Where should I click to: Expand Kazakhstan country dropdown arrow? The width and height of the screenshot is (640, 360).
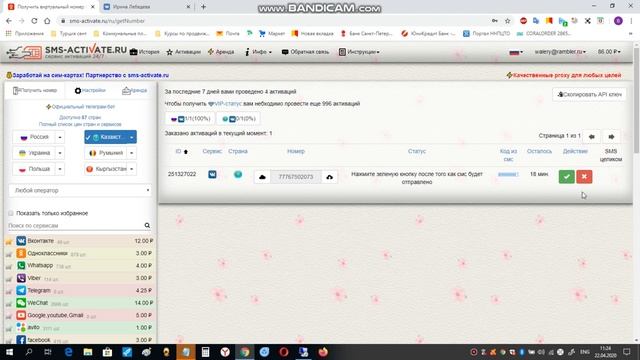click(131, 137)
